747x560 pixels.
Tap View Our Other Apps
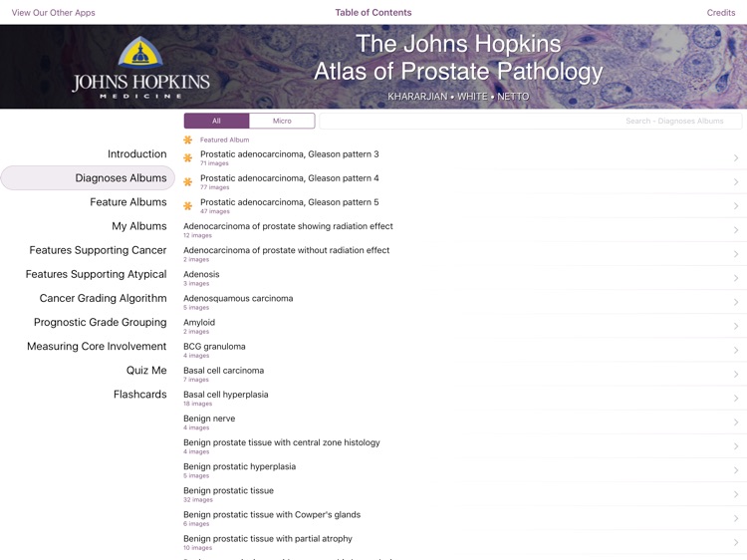coord(54,13)
